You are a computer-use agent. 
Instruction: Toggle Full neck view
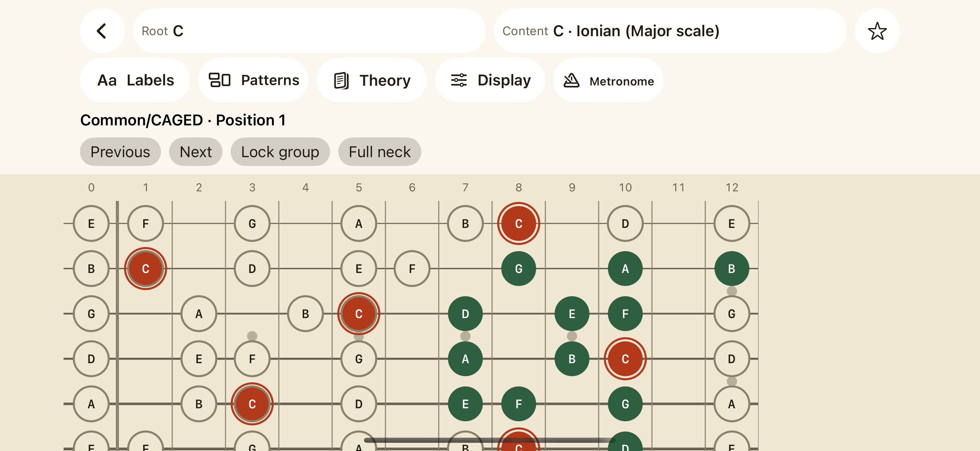coord(379,152)
